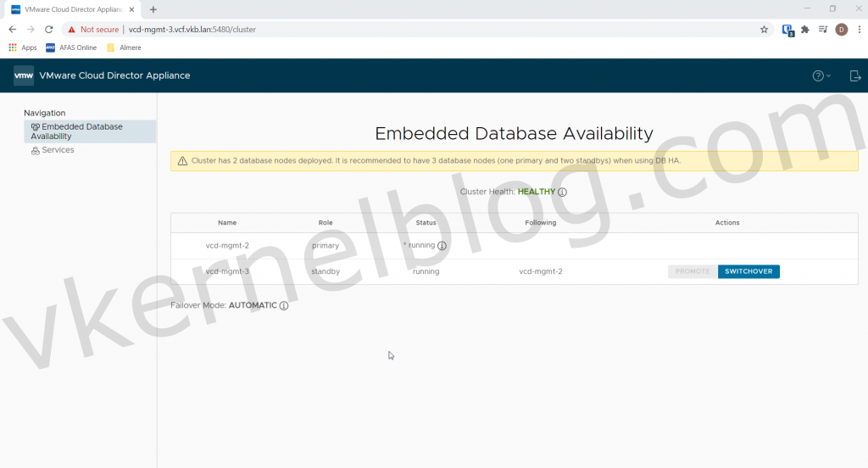Click the logout icon in header
This screenshot has width=868, height=468.
pyautogui.click(x=854, y=75)
